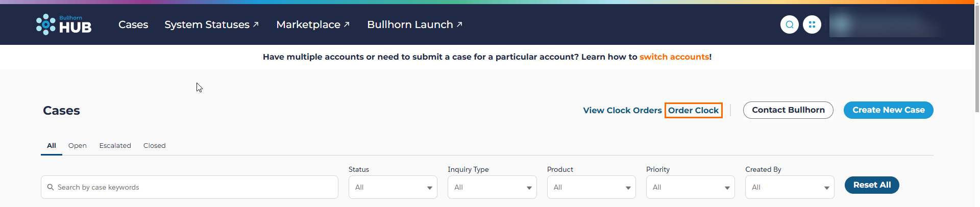Expand the Created By dropdown

tap(790, 187)
